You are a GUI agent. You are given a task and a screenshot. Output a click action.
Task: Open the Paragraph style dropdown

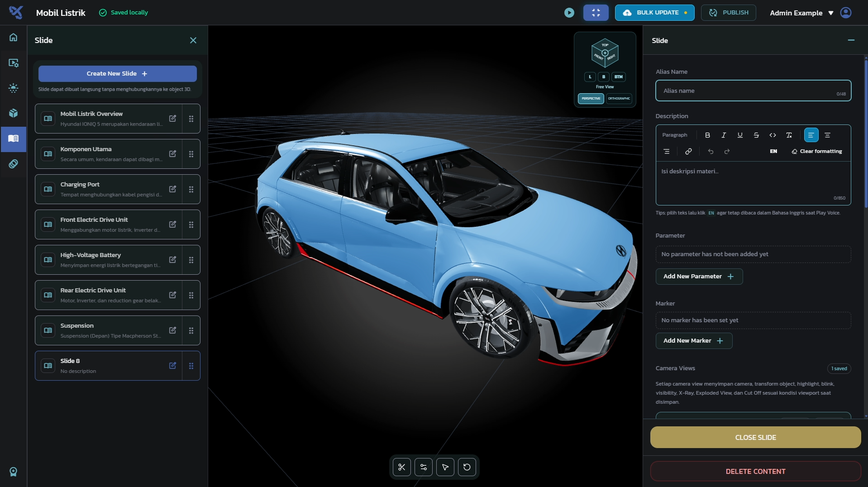674,135
